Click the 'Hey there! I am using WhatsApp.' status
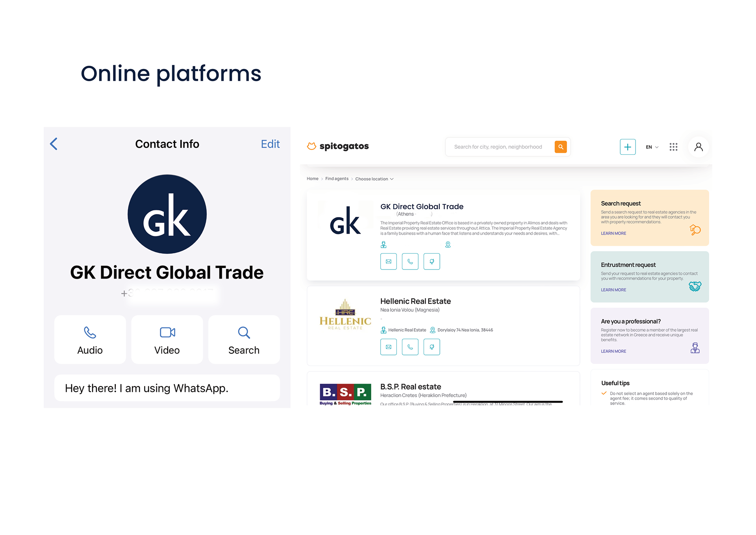Screen dimensions: 756x535 point(167,388)
